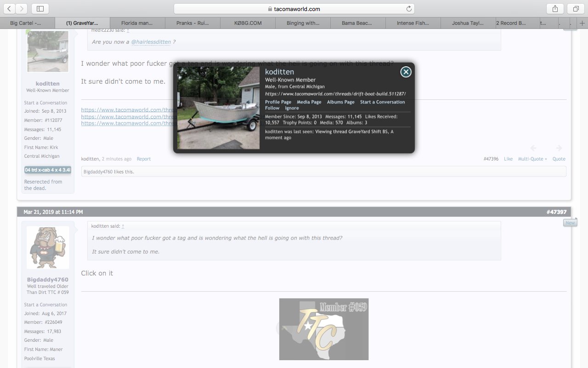Close the koditten member card popup
The height and width of the screenshot is (368, 588).
[406, 72]
